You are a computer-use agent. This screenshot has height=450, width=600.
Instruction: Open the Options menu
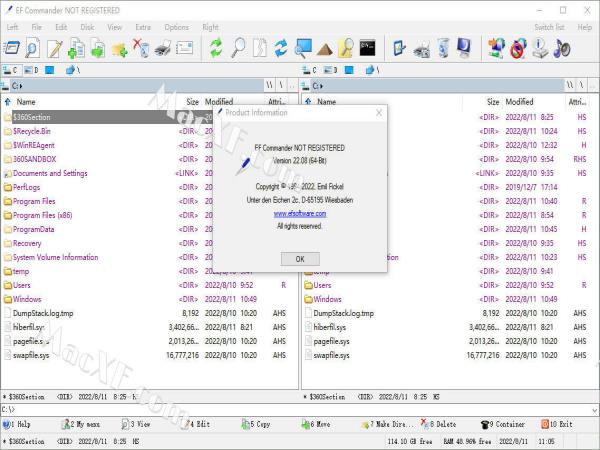coord(176,27)
